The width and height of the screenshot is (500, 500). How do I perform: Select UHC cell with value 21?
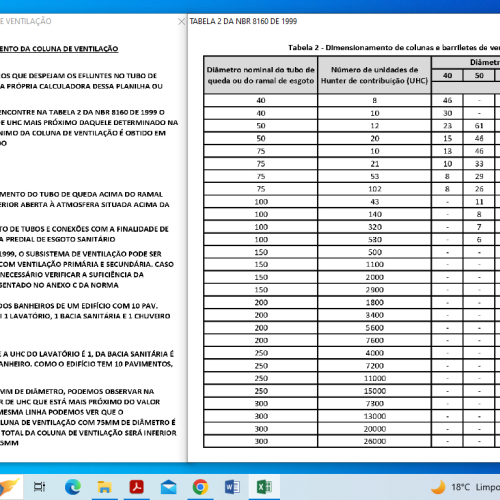pos(374,164)
